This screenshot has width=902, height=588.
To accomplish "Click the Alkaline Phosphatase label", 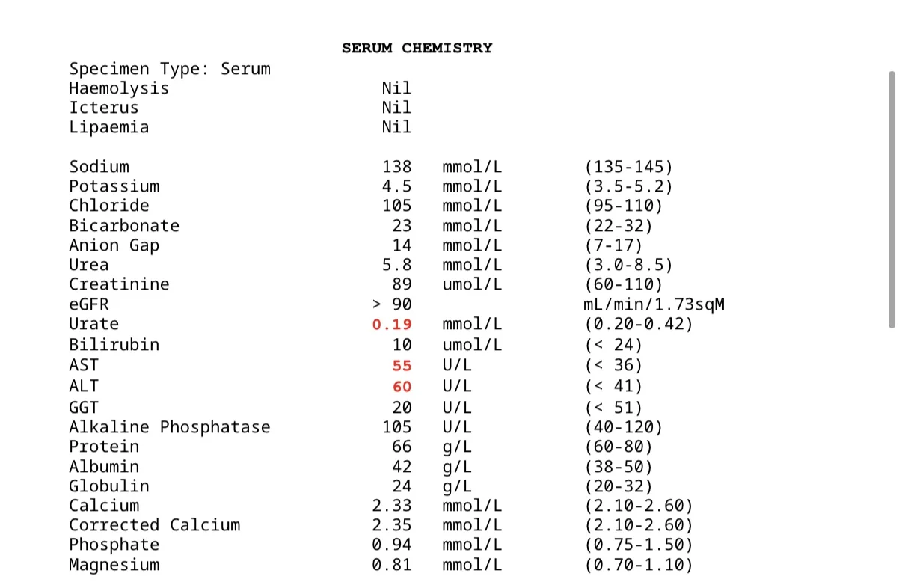I will tap(170, 427).
